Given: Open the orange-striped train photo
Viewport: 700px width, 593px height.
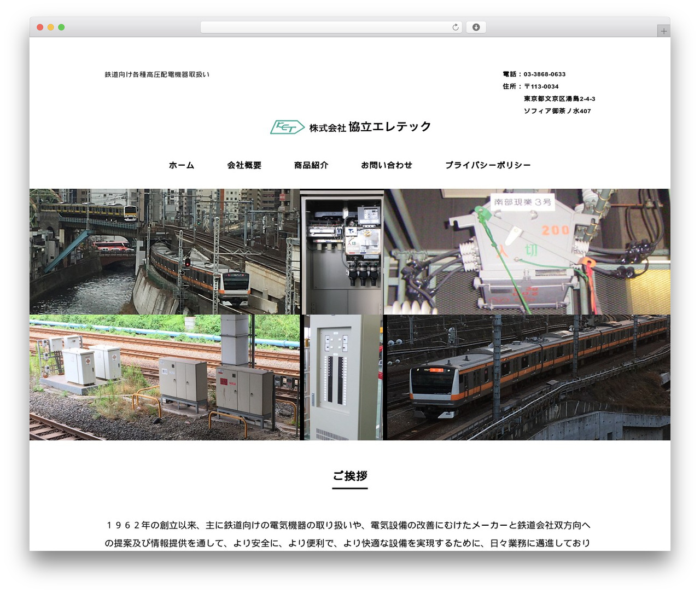Looking at the screenshot, I should (529, 377).
